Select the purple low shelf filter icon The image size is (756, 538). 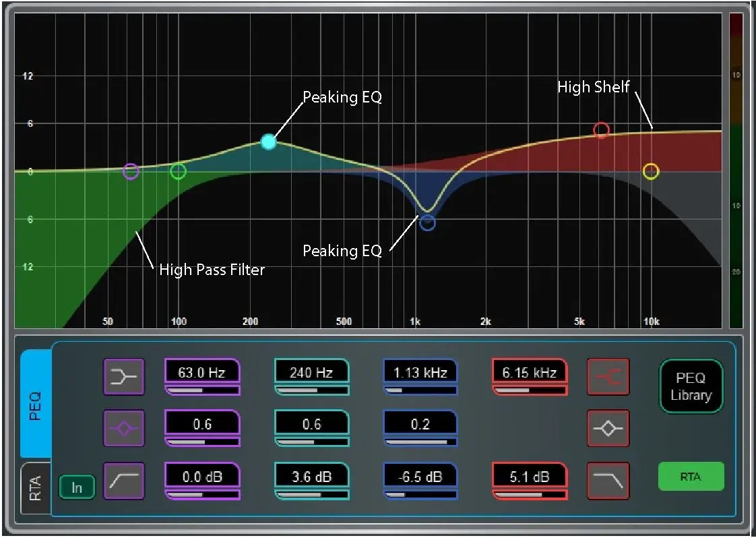(123, 376)
